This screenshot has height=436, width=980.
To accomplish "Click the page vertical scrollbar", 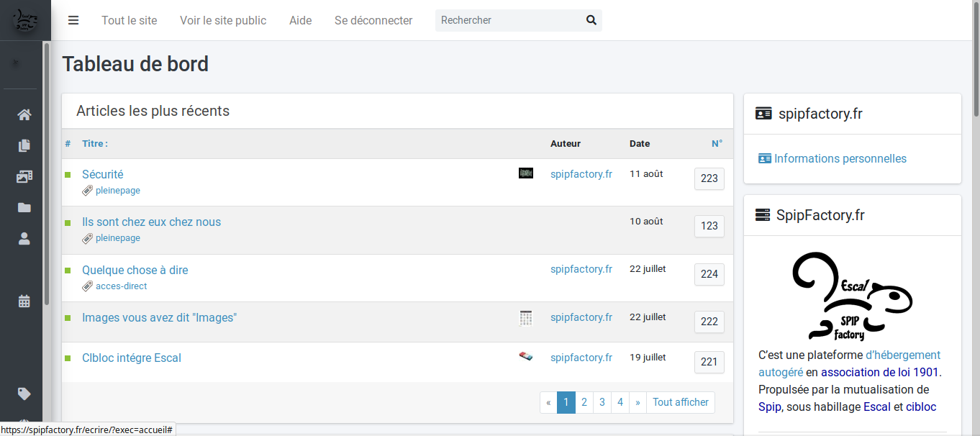I will tap(976, 58).
